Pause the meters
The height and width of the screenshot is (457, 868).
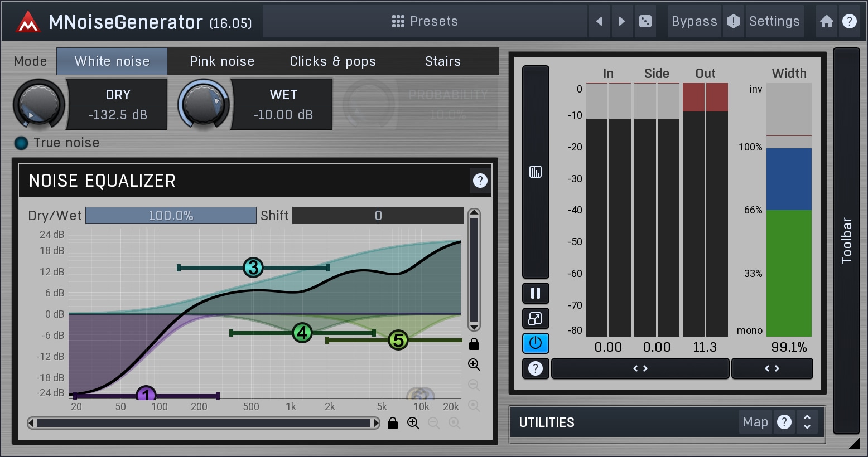click(536, 293)
